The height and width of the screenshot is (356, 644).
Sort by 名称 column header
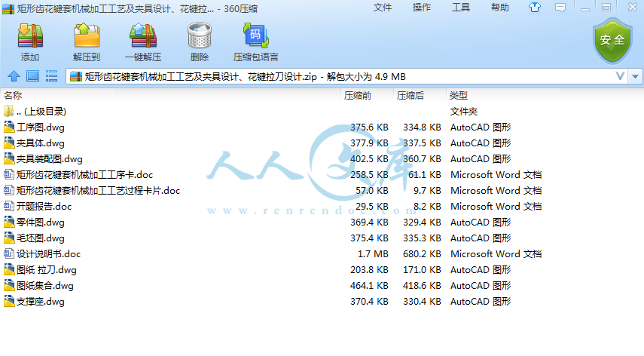point(13,95)
